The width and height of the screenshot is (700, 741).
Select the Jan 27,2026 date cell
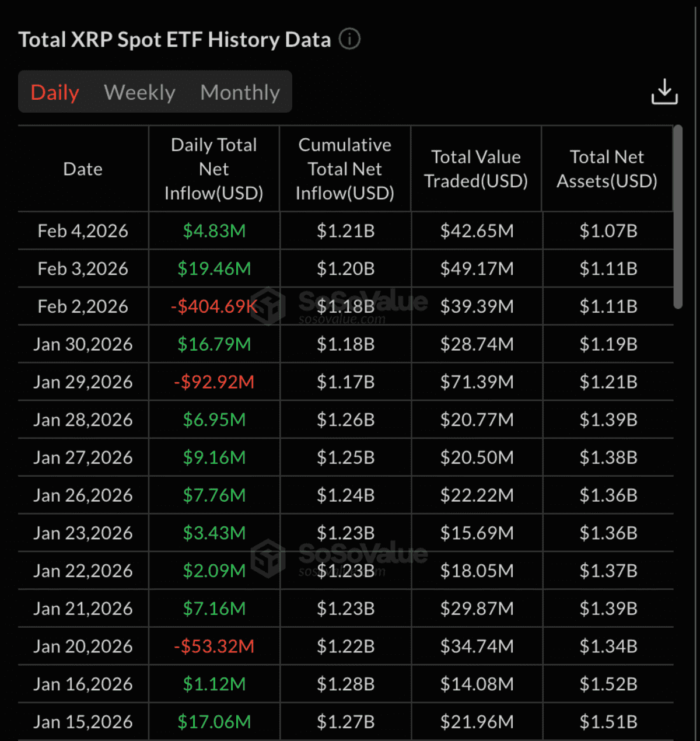[x=83, y=457]
